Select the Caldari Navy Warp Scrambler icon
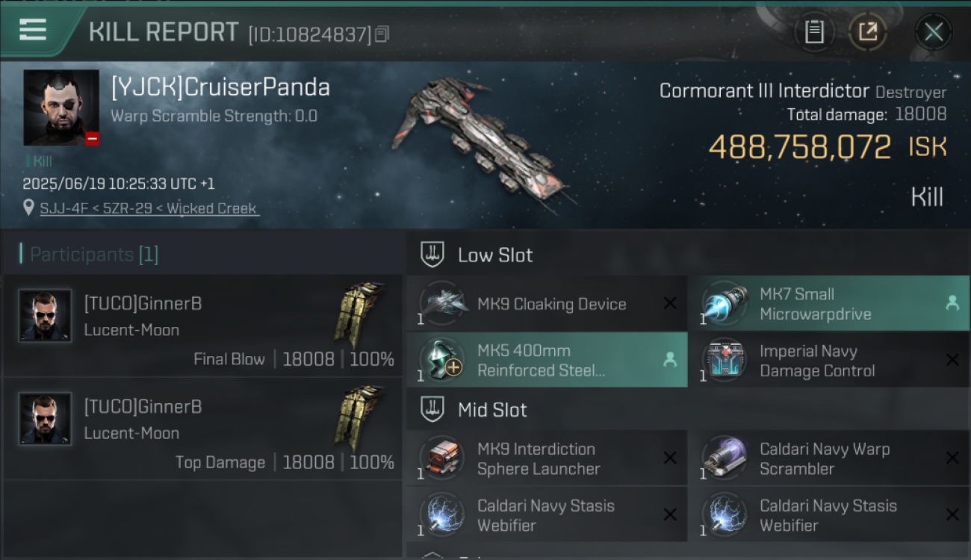 (725, 458)
